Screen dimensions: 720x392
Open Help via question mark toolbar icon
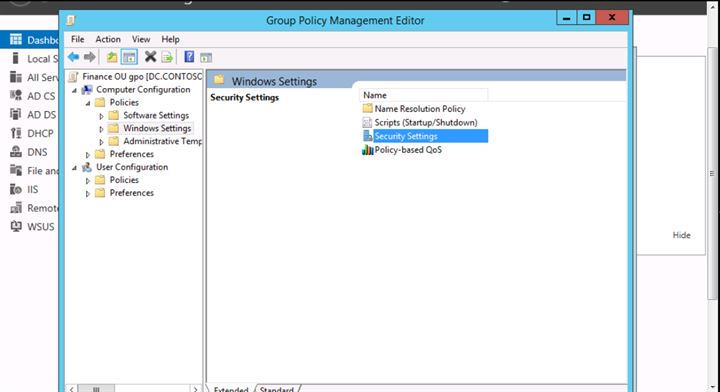point(189,57)
